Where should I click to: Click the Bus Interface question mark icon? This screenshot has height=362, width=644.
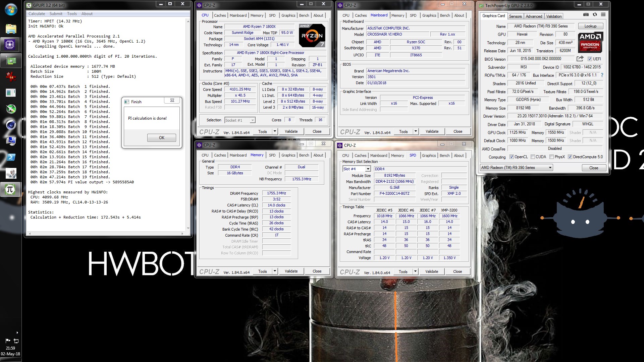pyautogui.click(x=602, y=75)
